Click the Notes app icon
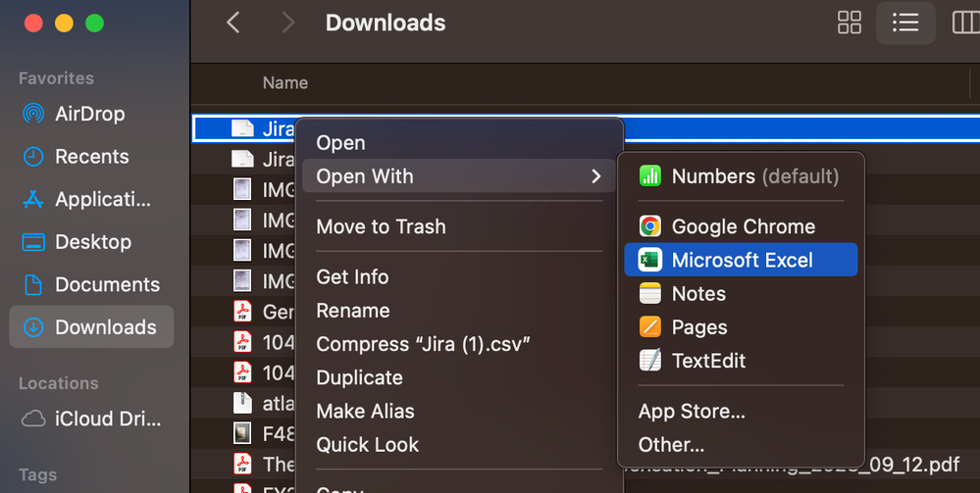The height and width of the screenshot is (493, 980). (650, 294)
